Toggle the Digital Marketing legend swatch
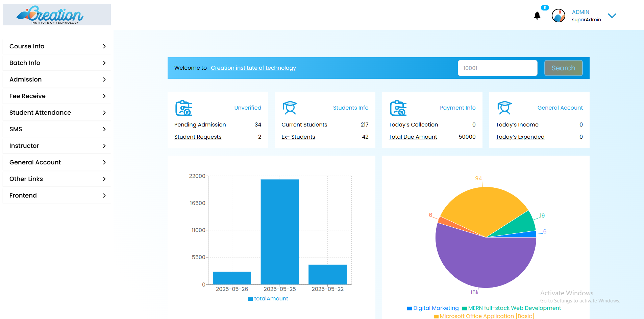The image size is (644, 319). point(409,308)
